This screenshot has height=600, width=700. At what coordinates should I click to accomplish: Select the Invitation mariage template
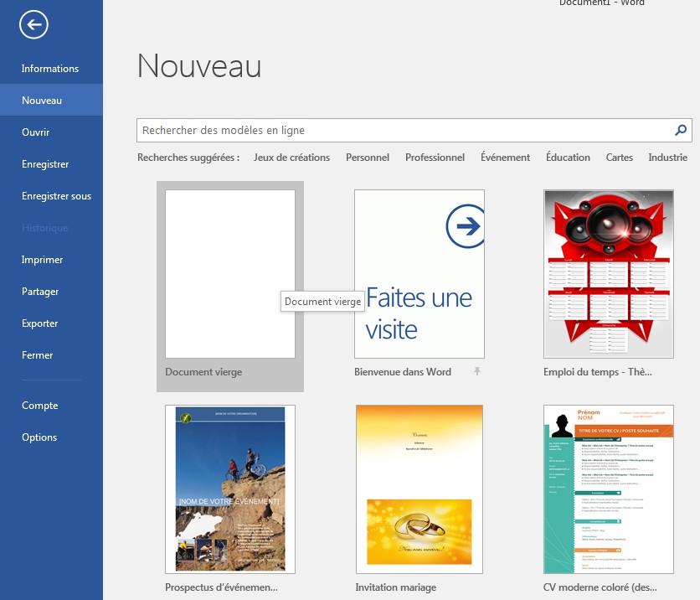pos(419,489)
